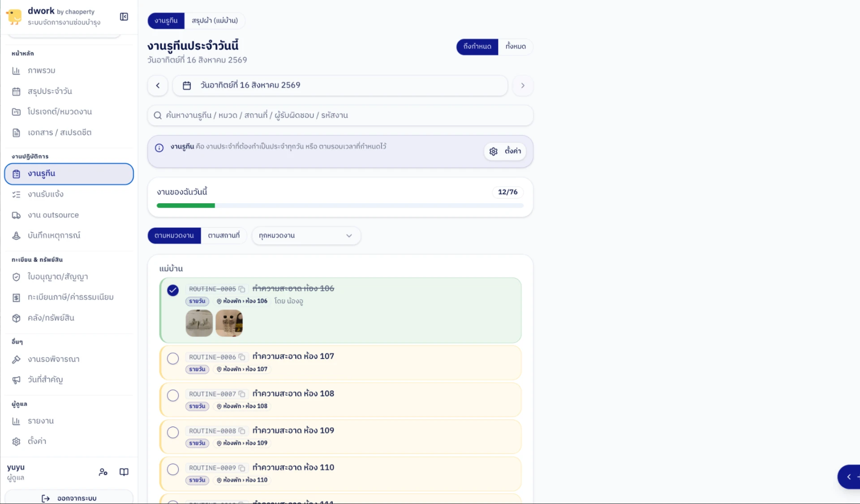The image size is (860, 504).
Task: Mark ทำความสะอาด ห้อง 110 as done
Action: pos(173,470)
